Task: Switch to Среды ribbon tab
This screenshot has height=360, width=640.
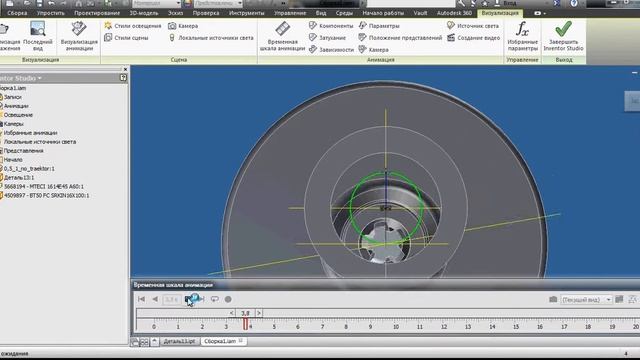Action: [344, 13]
